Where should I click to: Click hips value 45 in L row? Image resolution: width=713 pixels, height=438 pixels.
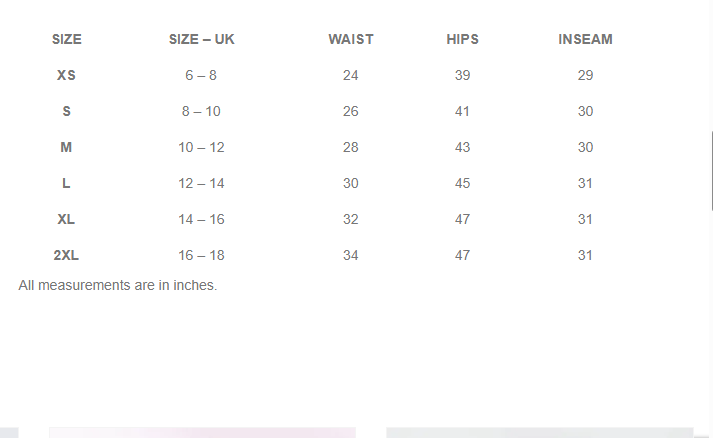point(462,183)
